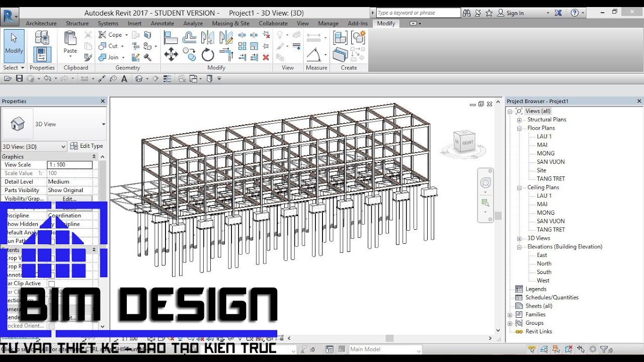Image resolution: width=644 pixels, height=362 pixels.
Task: Click the horizontal scrollbar thumb under the view
Action: point(389,338)
